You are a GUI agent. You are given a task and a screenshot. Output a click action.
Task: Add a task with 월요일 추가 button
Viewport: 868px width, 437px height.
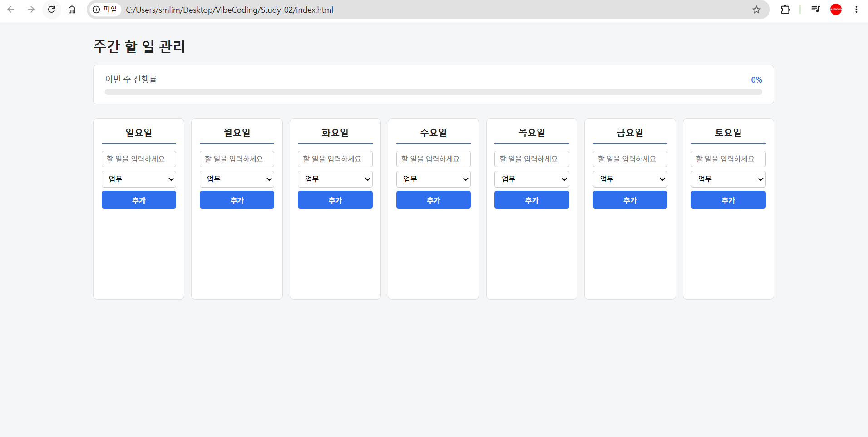pos(237,200)
